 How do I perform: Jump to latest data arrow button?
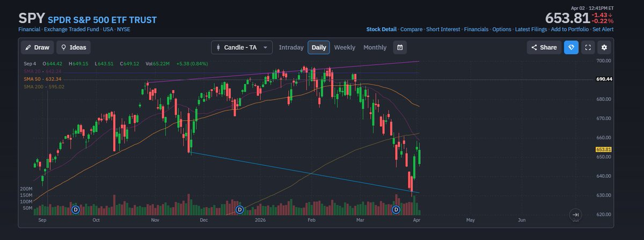tap(575, 214)
